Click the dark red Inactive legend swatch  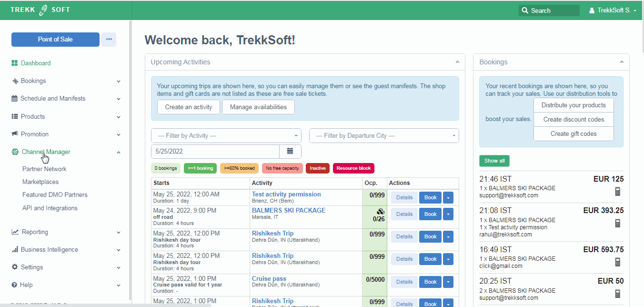[318, 168]
